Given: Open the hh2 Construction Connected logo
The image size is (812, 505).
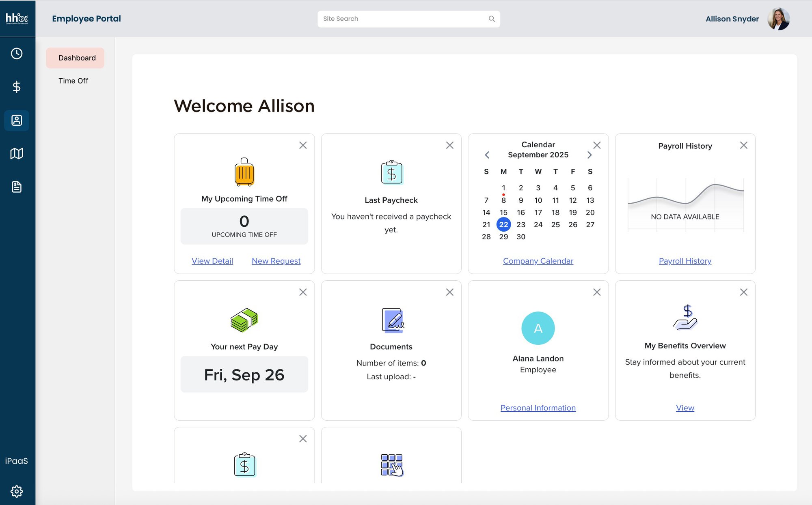Looking at the screenshot, I should pyautogui.click(x=17, y=18).
